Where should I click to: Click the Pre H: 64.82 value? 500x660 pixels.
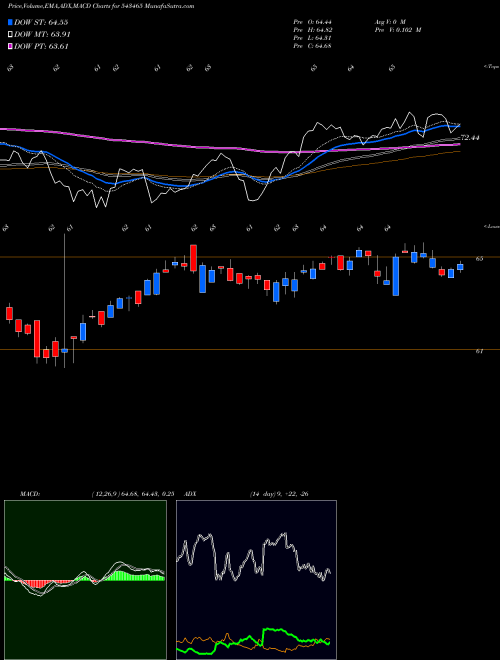click(x=312, y=30)
